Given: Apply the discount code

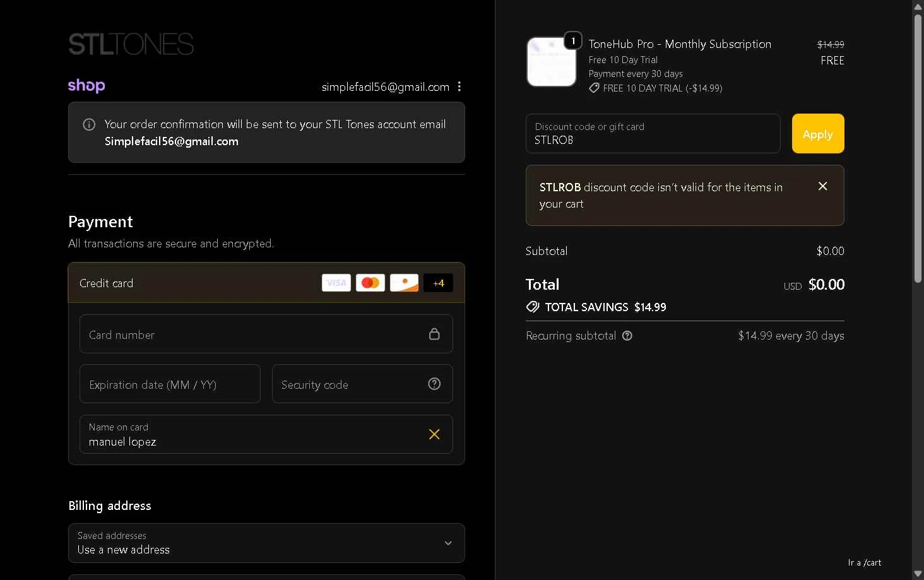Looking at the screenshot, I should [x=818, y=134].
